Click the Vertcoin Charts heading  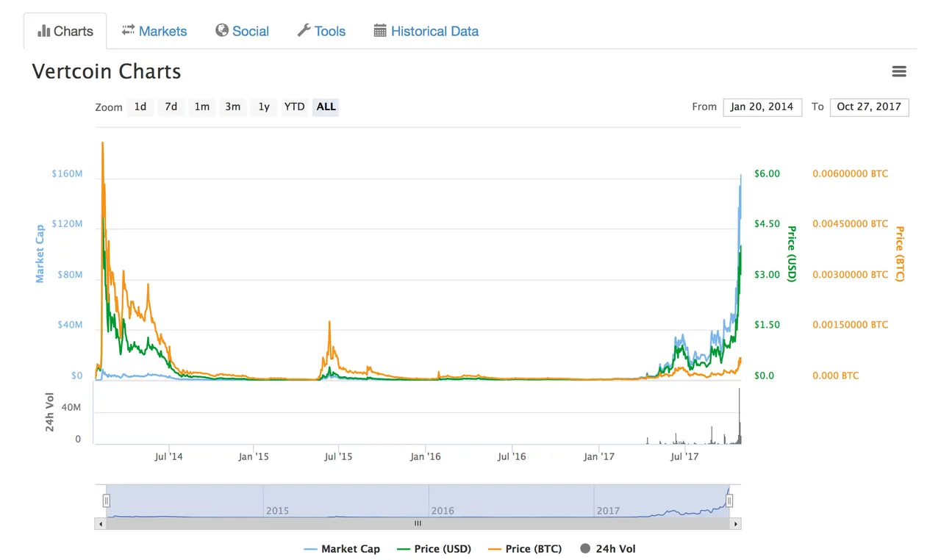(107, 71)
